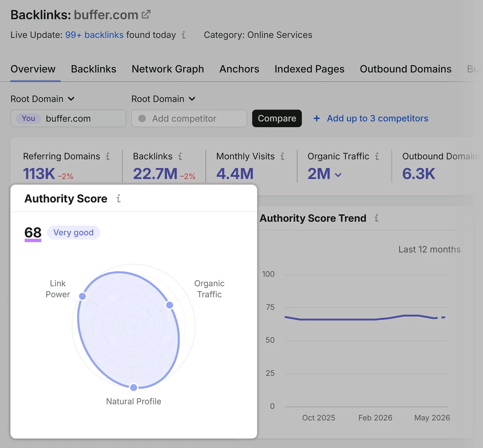Expand first Root Domain dropdown above buffer.com
The height and width of the screenshot is (448, 483).
(43, 99)
